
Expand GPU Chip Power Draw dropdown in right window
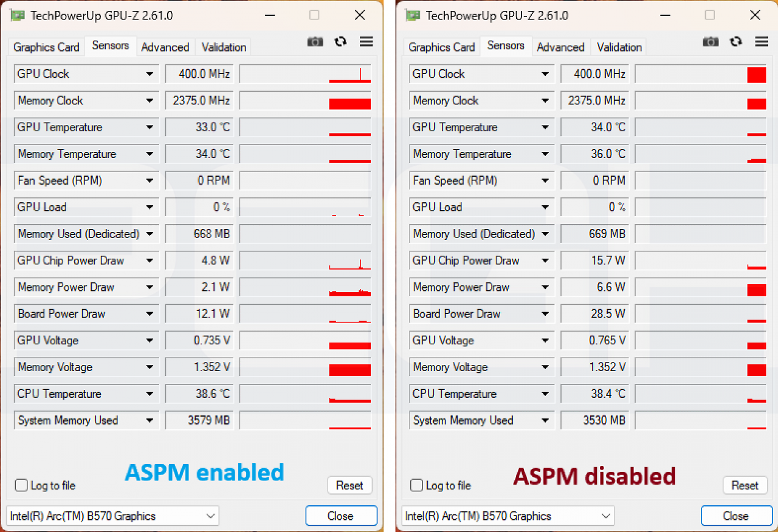[545, 261]
